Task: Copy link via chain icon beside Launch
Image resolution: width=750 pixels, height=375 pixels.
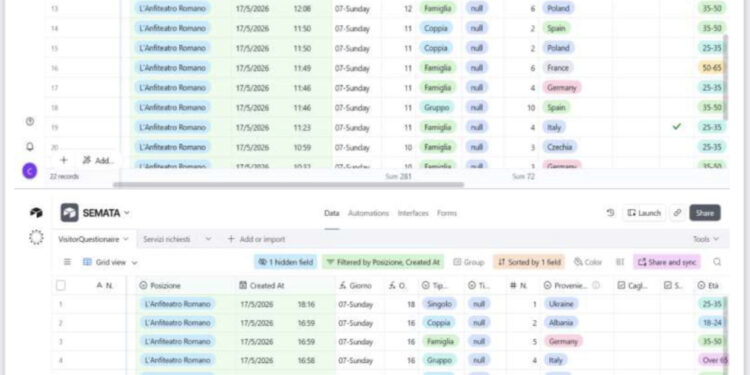Action: pyautogui.click(x=677, y=213)
